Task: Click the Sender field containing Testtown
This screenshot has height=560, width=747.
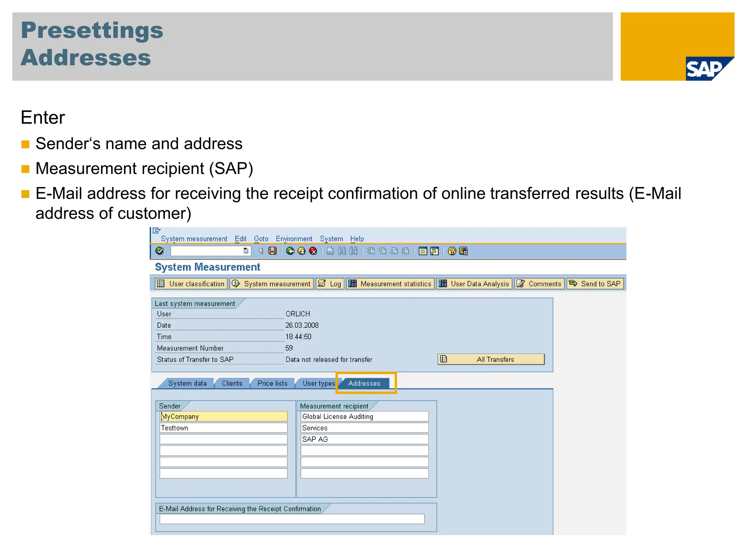Action: (x=224, y=428)
